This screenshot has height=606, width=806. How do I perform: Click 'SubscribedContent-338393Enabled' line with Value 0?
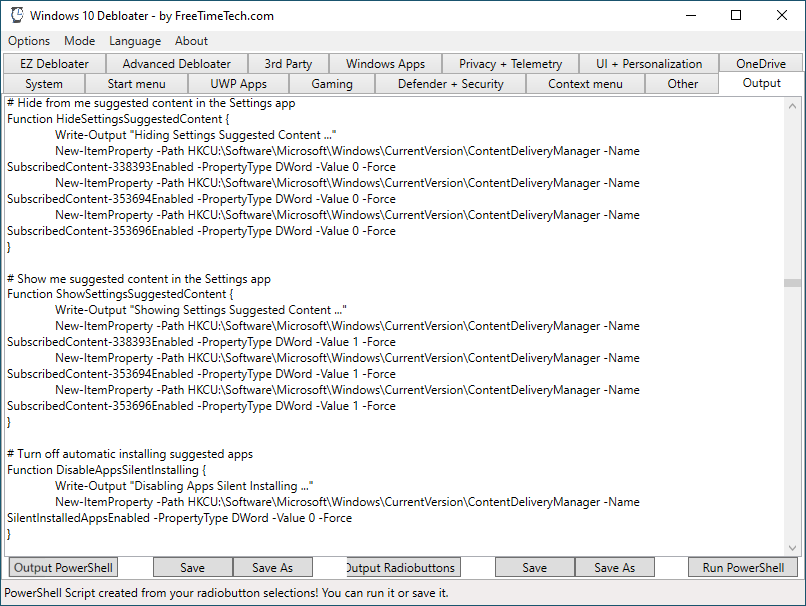[x=202, y=167]
